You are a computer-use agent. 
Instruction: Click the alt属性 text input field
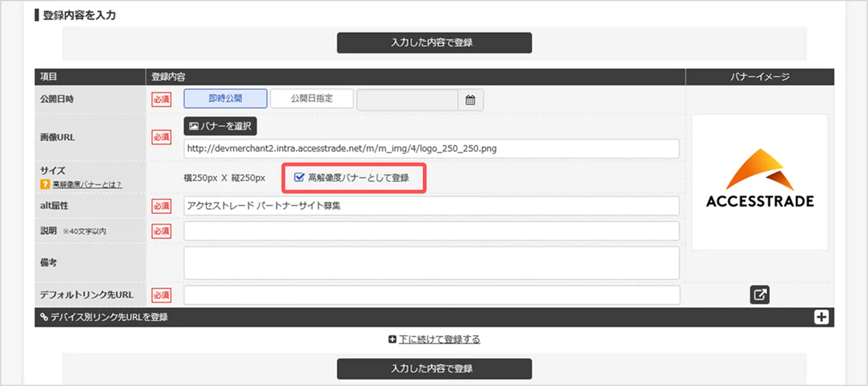point(431,206)
